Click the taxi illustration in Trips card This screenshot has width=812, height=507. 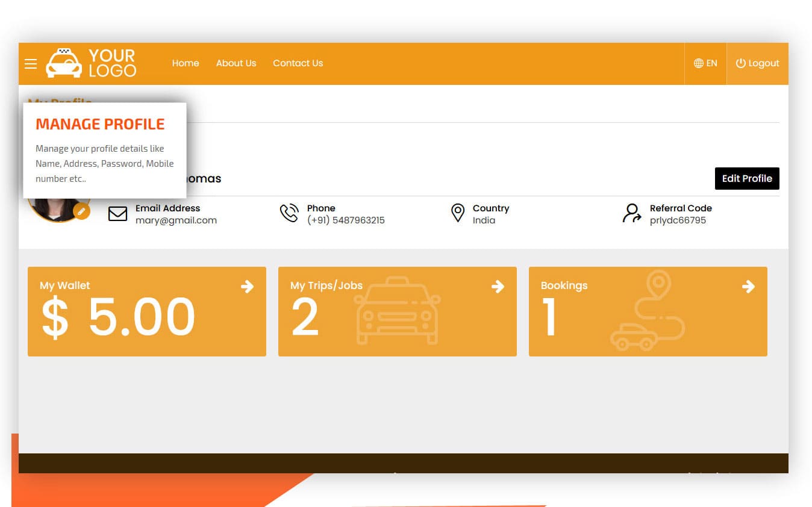[x=398, y=311]
